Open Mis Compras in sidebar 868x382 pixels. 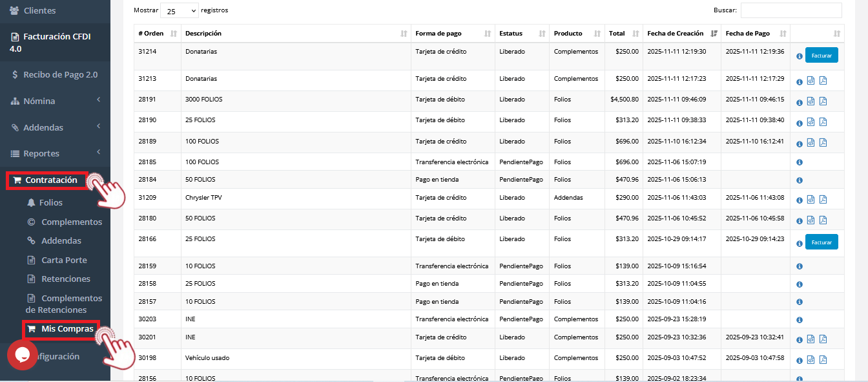(x=67, y=329)
